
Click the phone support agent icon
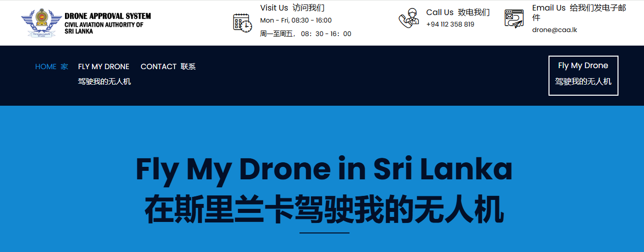408,19
